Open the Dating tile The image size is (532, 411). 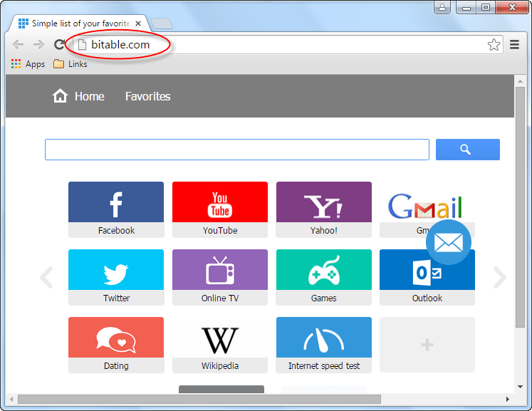[x=116, y=345]
